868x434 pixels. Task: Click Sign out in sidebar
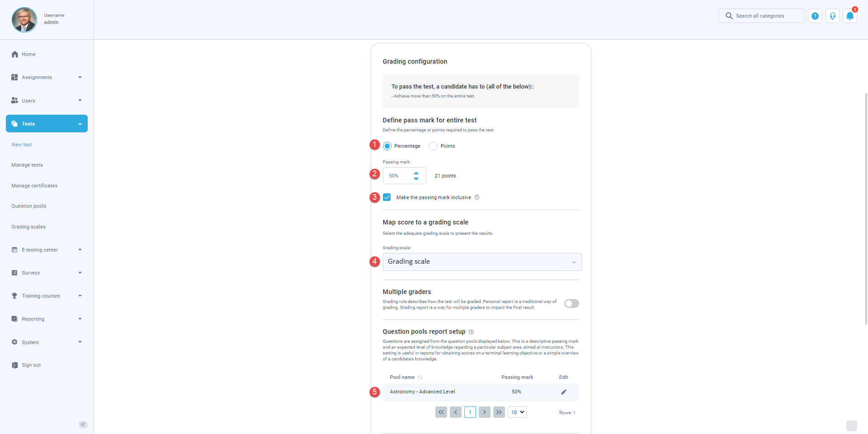tap(31, 365)
